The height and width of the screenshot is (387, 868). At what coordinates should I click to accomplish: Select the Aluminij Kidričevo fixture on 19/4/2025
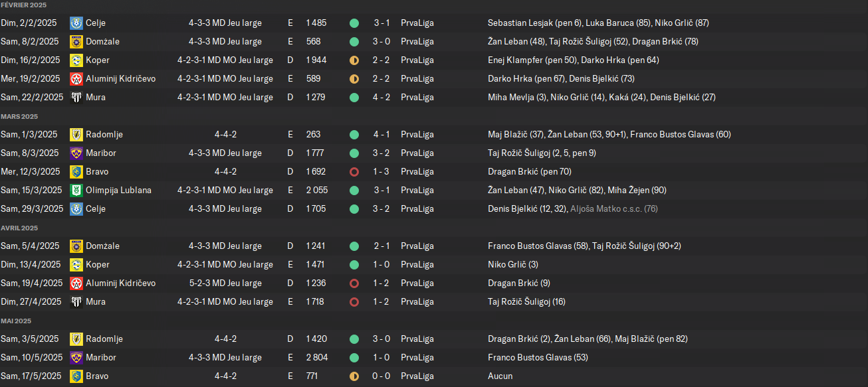(x=434, y=283)
